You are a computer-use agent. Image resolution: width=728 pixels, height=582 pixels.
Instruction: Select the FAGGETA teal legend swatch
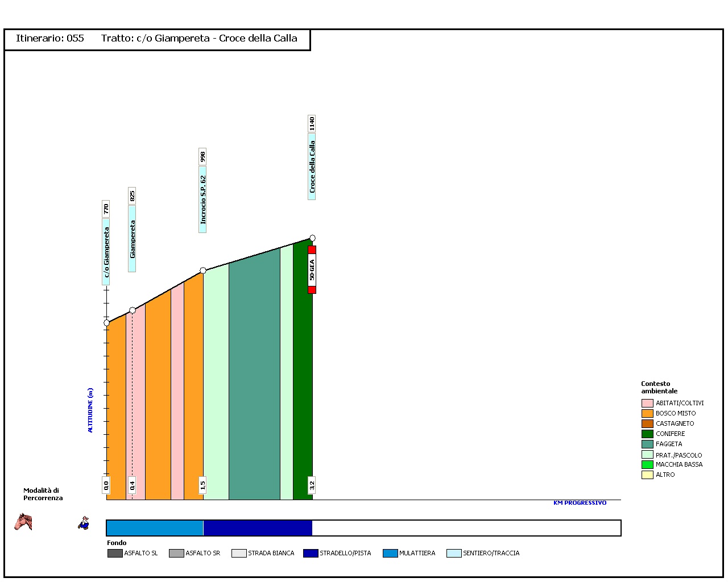647,444
